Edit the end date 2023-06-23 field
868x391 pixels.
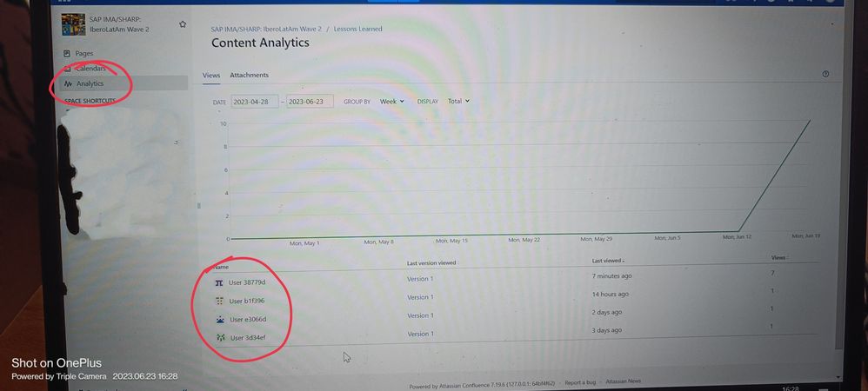click(x=310, y=101)
